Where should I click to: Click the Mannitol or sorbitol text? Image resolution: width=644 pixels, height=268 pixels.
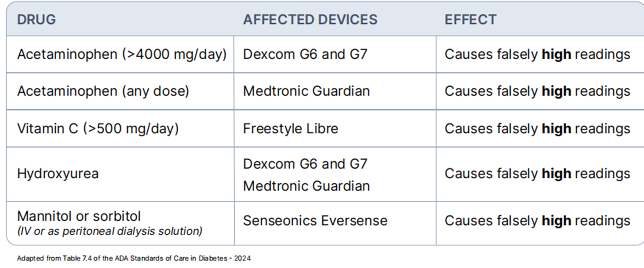click(79, 216)
